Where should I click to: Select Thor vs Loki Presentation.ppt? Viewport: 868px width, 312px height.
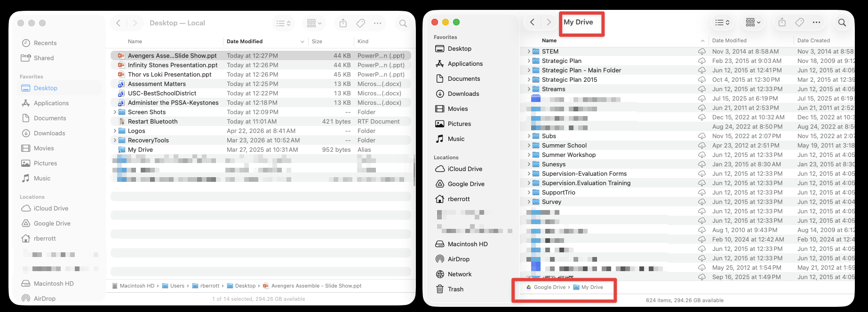click(x=261, y=74)
